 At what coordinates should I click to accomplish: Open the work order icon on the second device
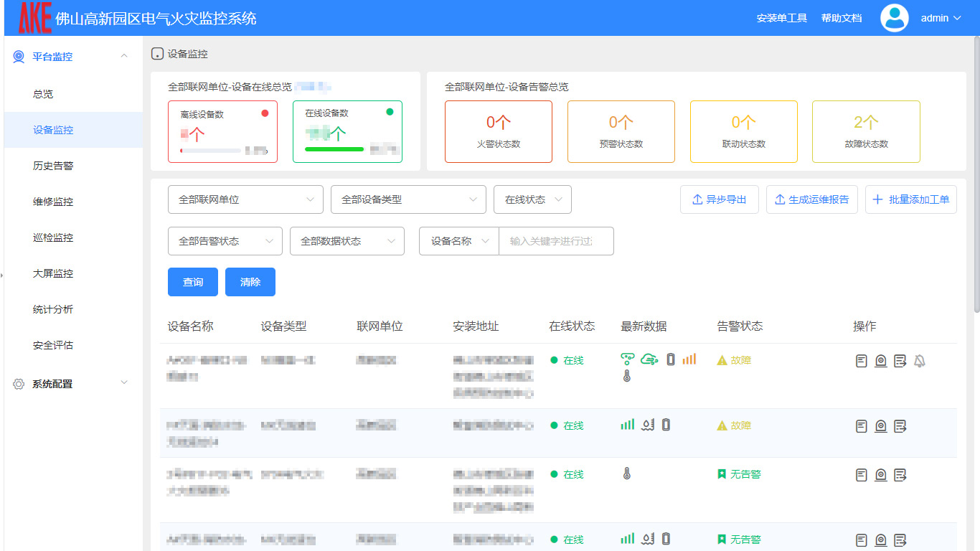click(900, 425)
